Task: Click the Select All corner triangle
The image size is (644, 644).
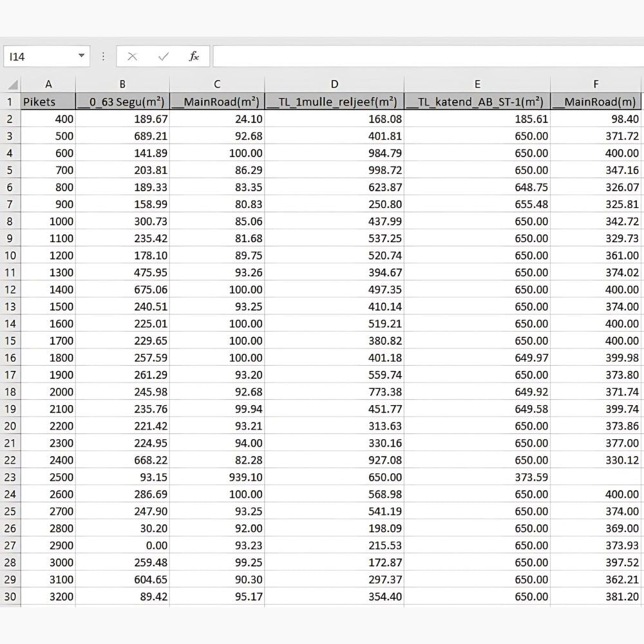Action: tap(12, 84)
